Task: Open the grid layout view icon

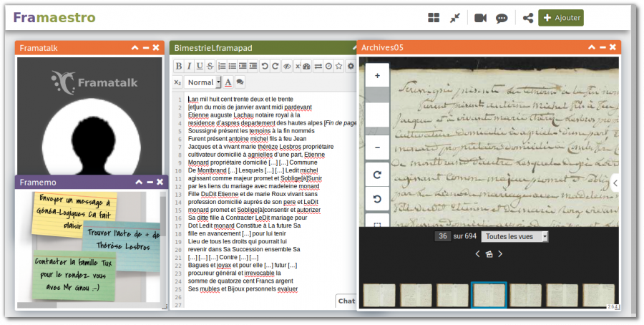Action: [434, 18]
